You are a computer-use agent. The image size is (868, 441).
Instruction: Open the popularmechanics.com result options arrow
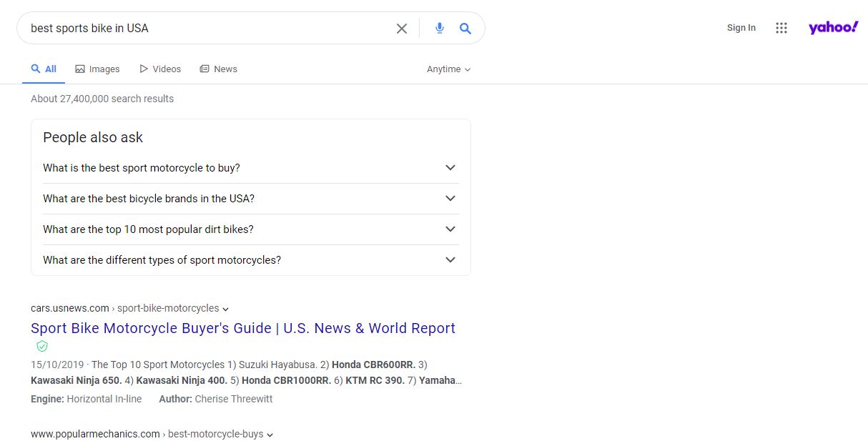270,435
